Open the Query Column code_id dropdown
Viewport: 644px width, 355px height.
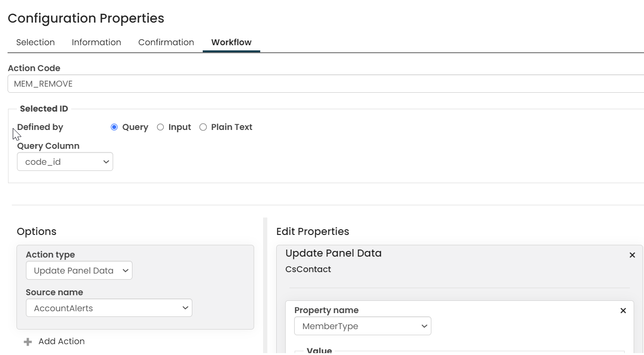[65, 162]
